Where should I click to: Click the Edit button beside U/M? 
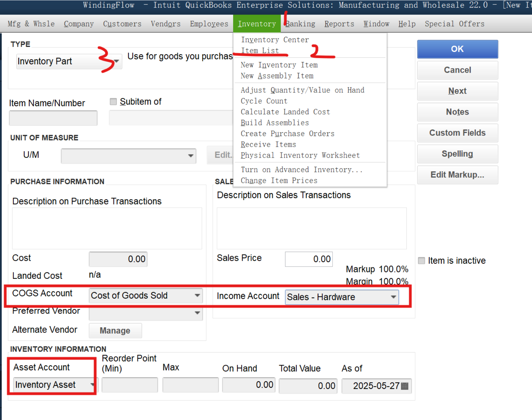coord(220,155)
